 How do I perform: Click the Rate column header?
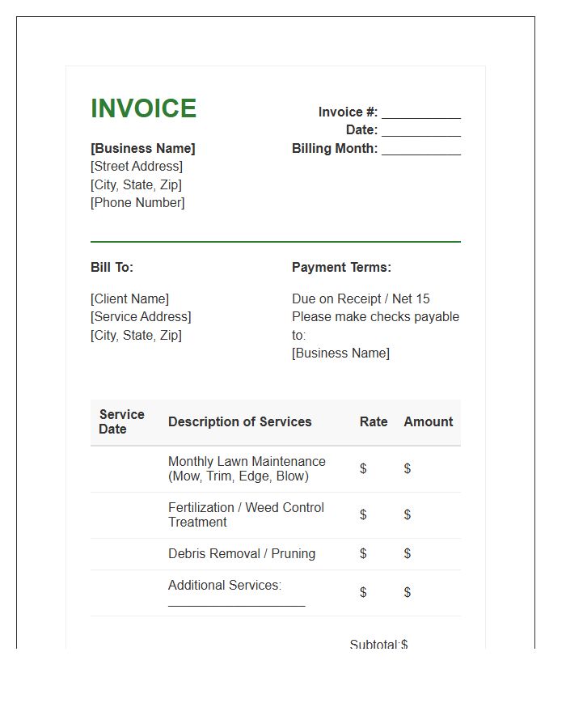click(x=374, y=421)
